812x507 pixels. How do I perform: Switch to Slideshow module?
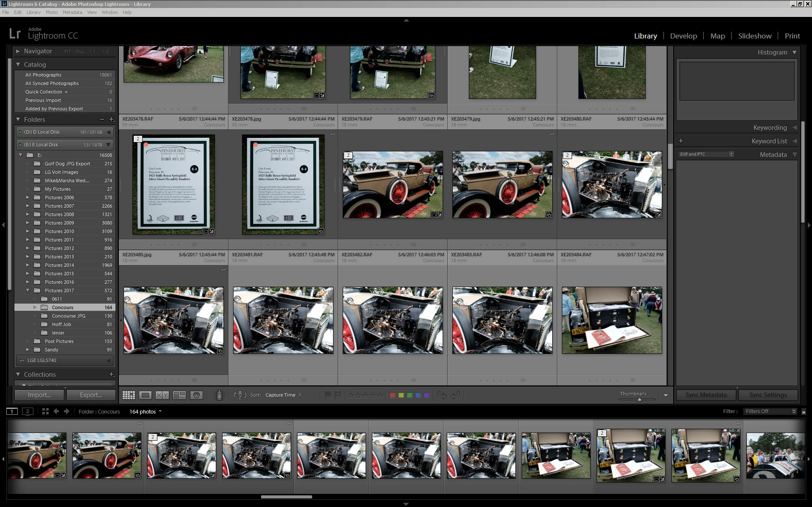click(x=755, y=36)
